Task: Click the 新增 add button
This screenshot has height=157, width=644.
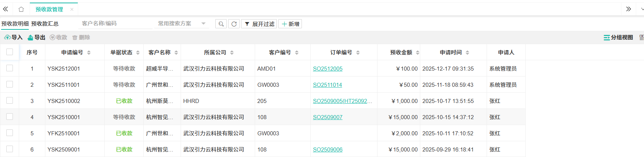Action: 290,24
